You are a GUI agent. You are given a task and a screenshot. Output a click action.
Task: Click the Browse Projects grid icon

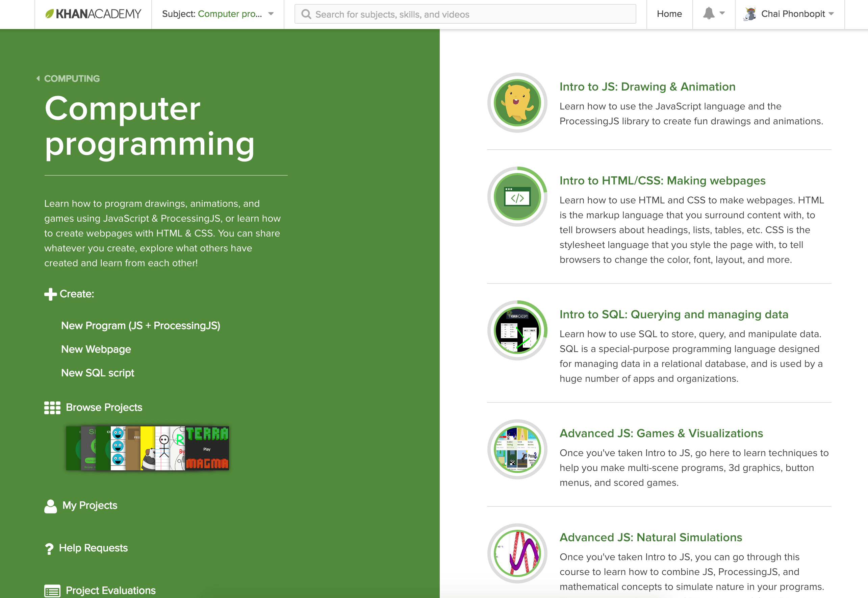tap(52, 408)
